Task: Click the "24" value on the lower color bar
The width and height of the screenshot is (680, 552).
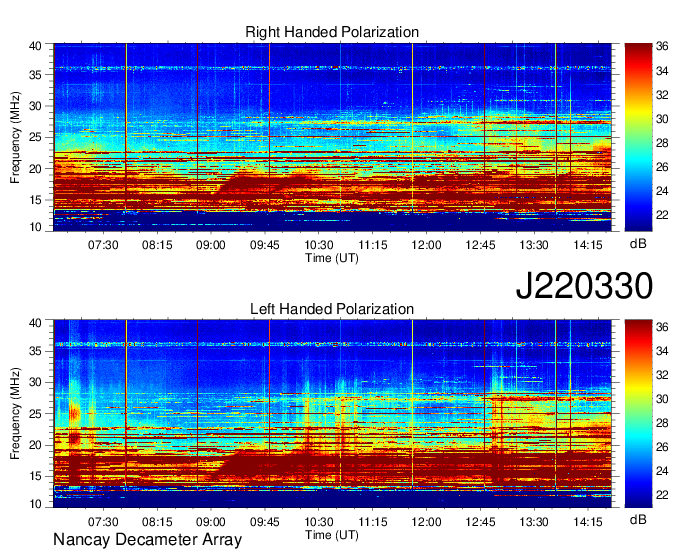Action: [x=662, y=471]
